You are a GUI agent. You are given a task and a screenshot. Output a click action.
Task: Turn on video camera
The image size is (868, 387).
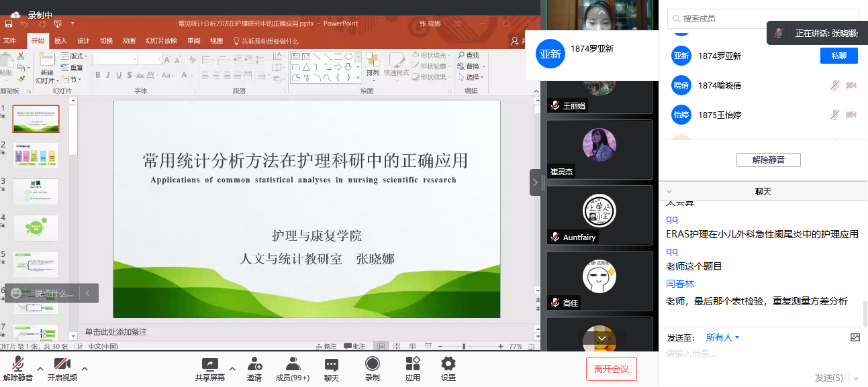coord(62,364)
